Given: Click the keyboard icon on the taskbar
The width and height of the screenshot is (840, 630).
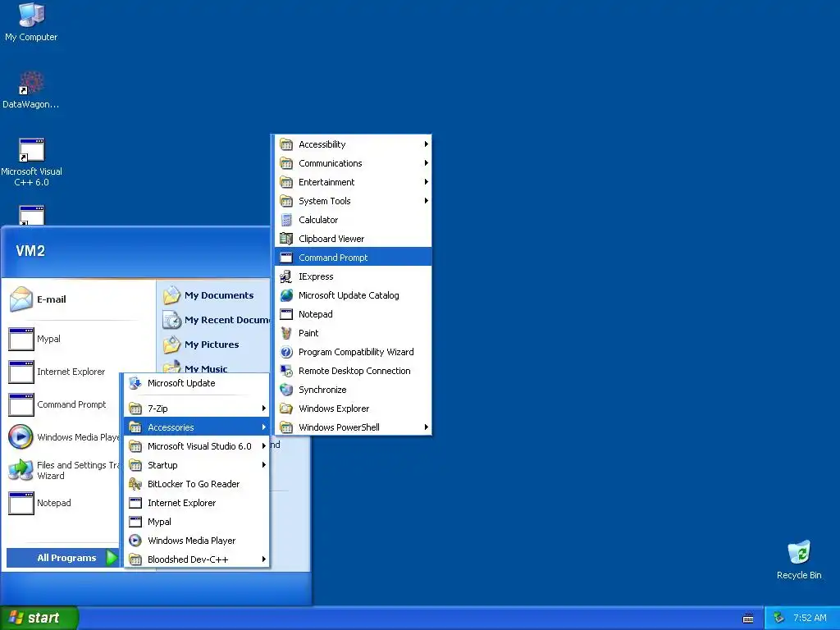Looking at the screenshot, I should pyautogui.click(x=748, y=619).
